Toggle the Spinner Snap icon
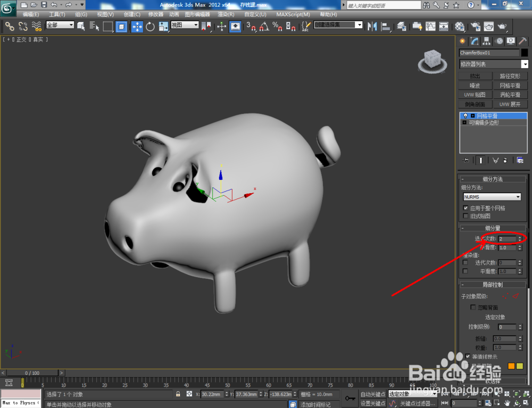Viewport: 532px width, 408px height. pos(290,26)
